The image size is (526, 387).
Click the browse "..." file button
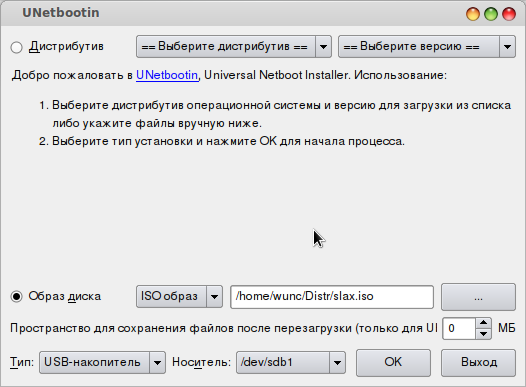pyautogui.click(x=478, y=297)
